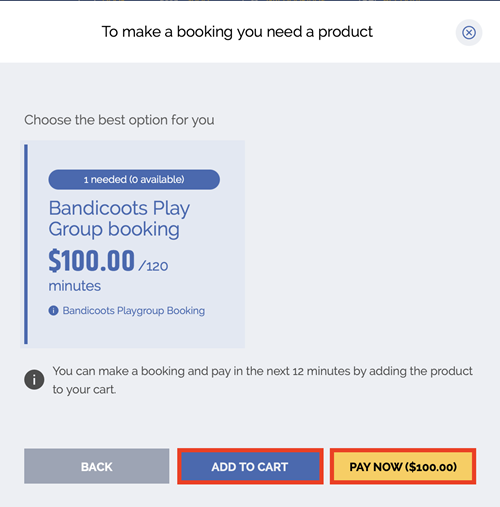This screenshot has height=507, width=500.
Task: Click the blue vertical bar on the product card
Action: point(26,244)
